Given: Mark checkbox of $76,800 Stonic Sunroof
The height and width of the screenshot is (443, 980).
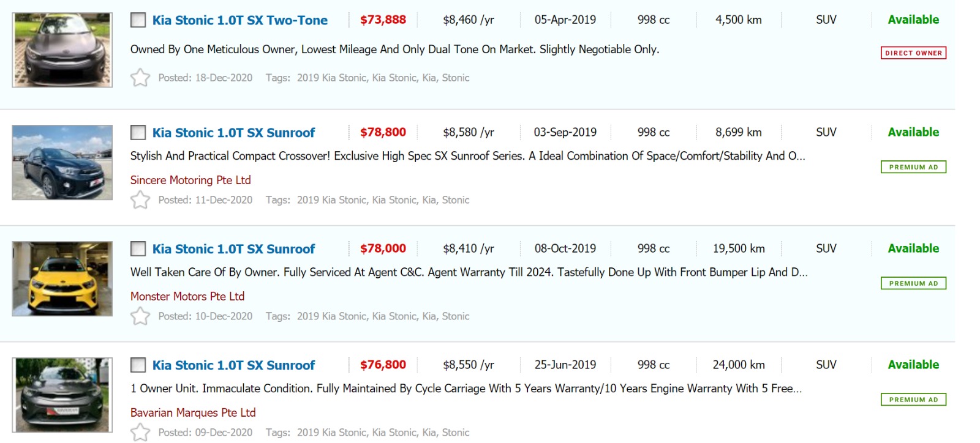Looking at the screenshot, I should (138, 365).
